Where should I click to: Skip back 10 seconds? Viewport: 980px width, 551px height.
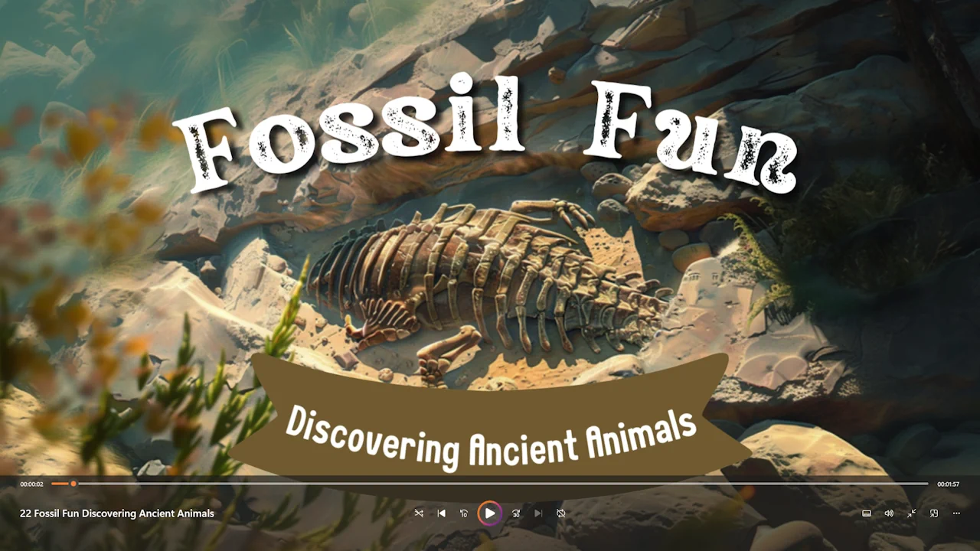464,514
